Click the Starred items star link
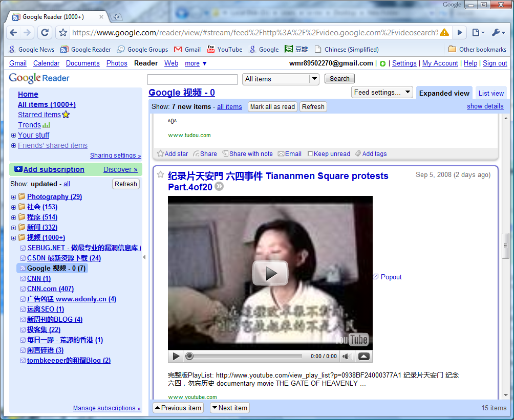This screenshot has width=514, height=420. tap(66, 115)
